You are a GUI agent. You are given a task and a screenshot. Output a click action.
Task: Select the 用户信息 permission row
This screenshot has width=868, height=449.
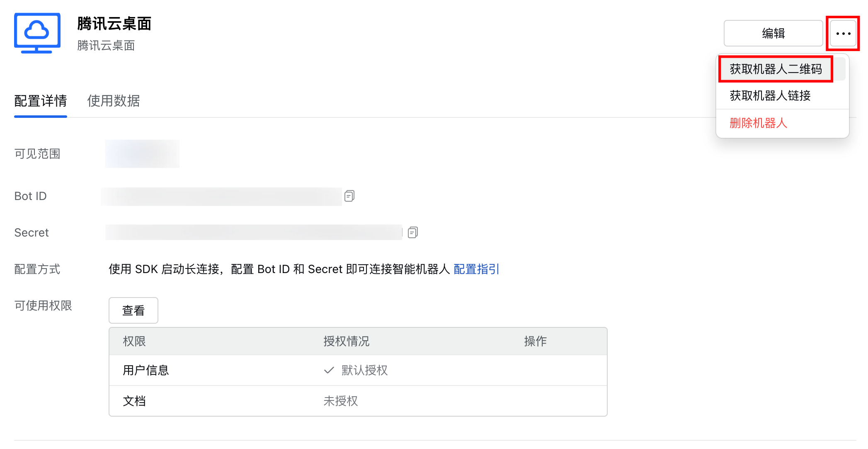[146, 370]
